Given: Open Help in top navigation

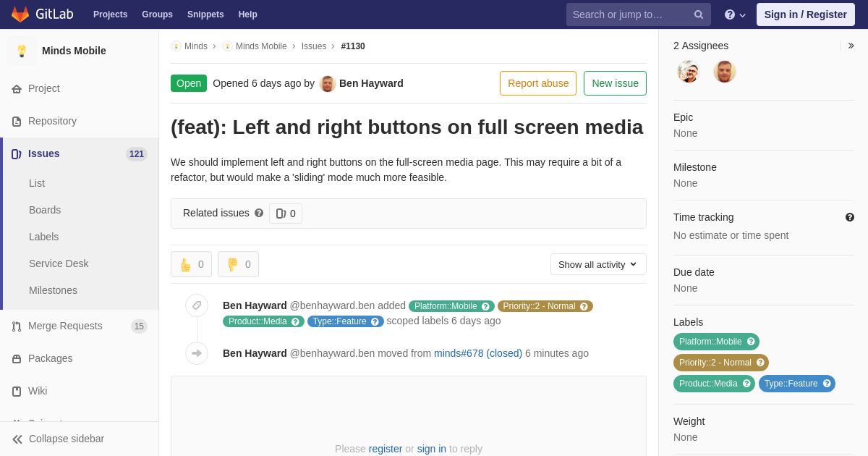Looking at the screenshot, I should click(248, 14).
